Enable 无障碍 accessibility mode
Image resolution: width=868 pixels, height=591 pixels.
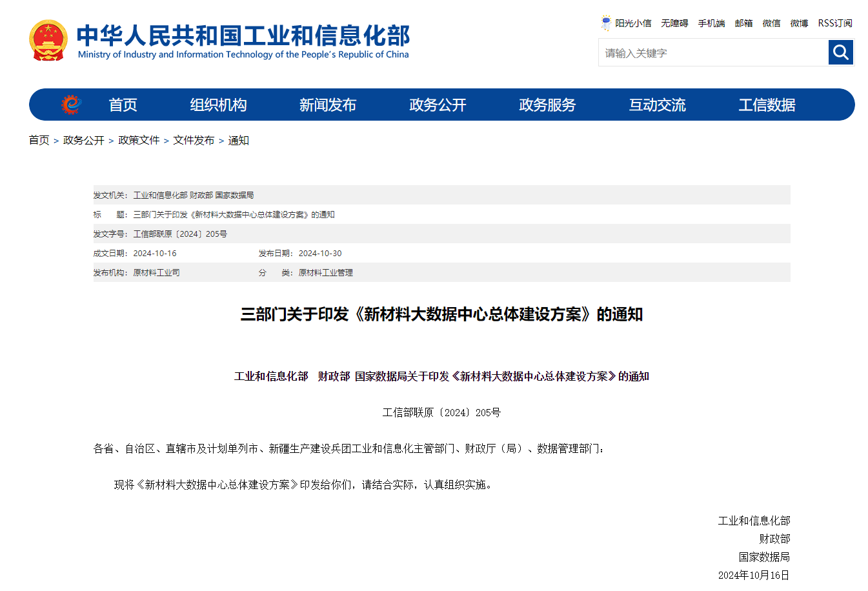[674, 23]
